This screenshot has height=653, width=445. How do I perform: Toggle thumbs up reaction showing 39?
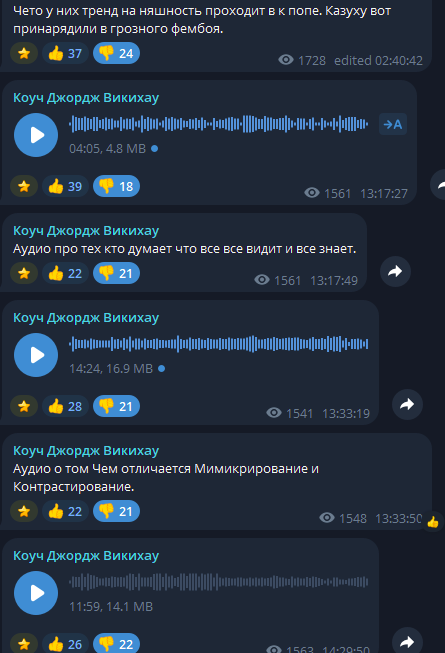tap(65, 186)
